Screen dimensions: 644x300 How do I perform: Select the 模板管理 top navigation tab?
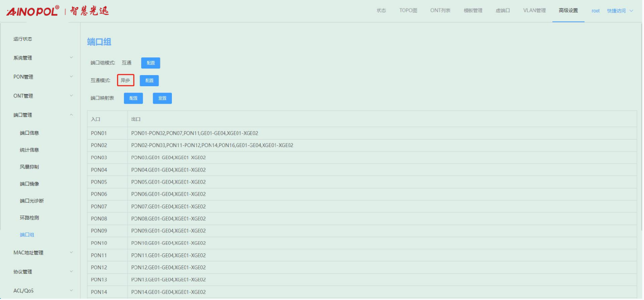(x=473, y=11)
